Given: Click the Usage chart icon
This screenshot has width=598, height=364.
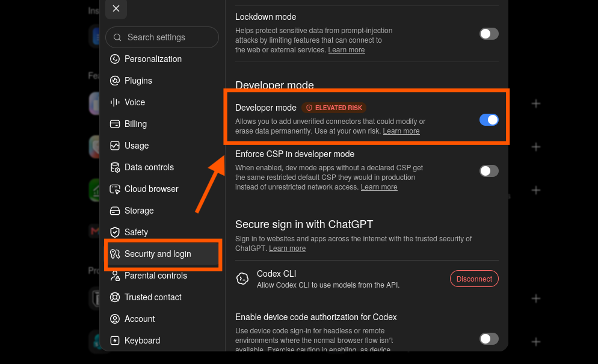Looking at the screenshot, I should pyautogui.click(x=115, y=146).
